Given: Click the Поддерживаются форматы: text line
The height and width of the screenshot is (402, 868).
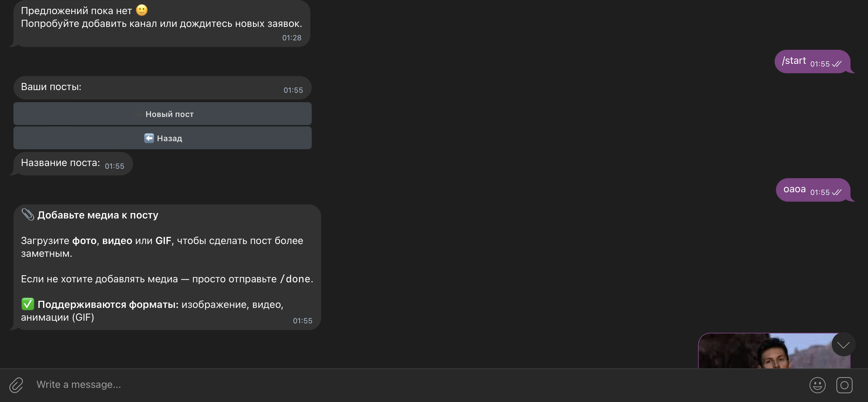Looking at the screenshot, I should [x=108, y=305].
